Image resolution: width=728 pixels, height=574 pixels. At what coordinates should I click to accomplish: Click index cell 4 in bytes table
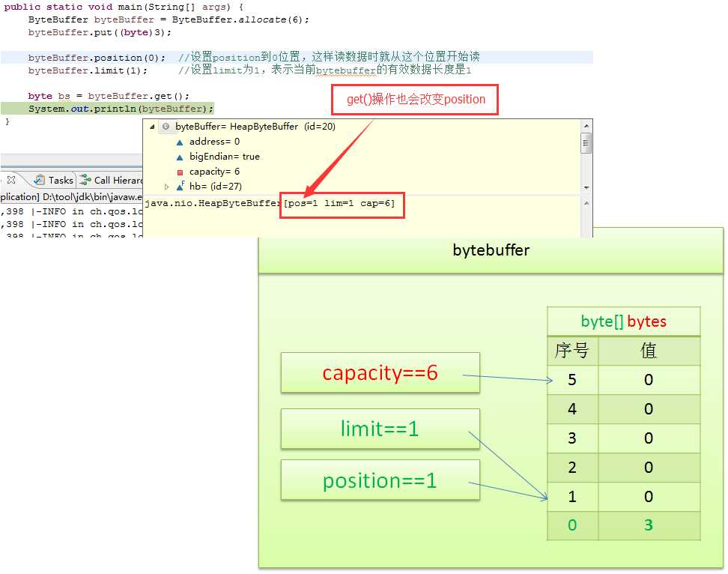[572, 409]
